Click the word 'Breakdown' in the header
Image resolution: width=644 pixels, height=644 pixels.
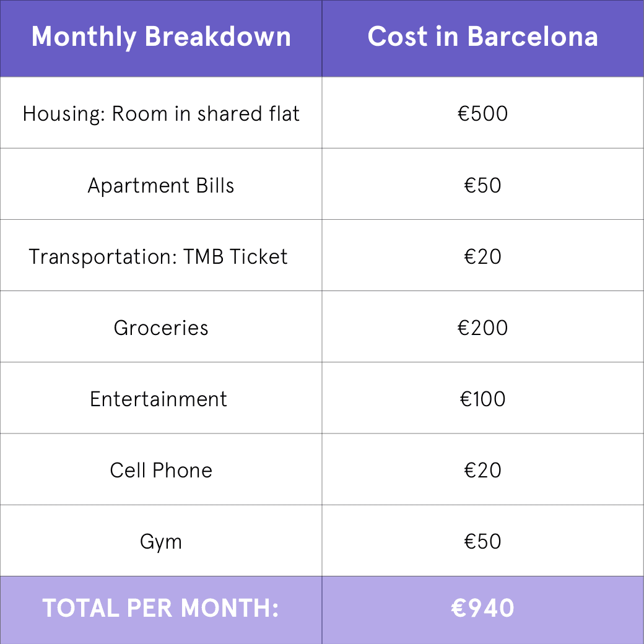[x=218, y=37]
